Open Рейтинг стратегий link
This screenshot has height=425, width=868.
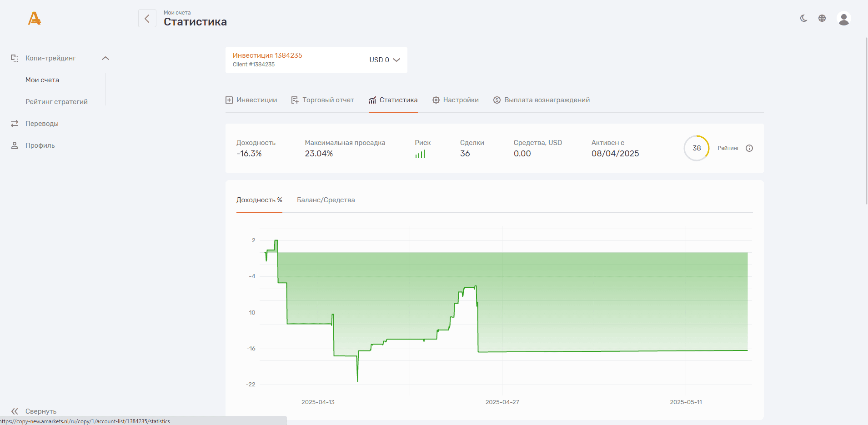56,102
